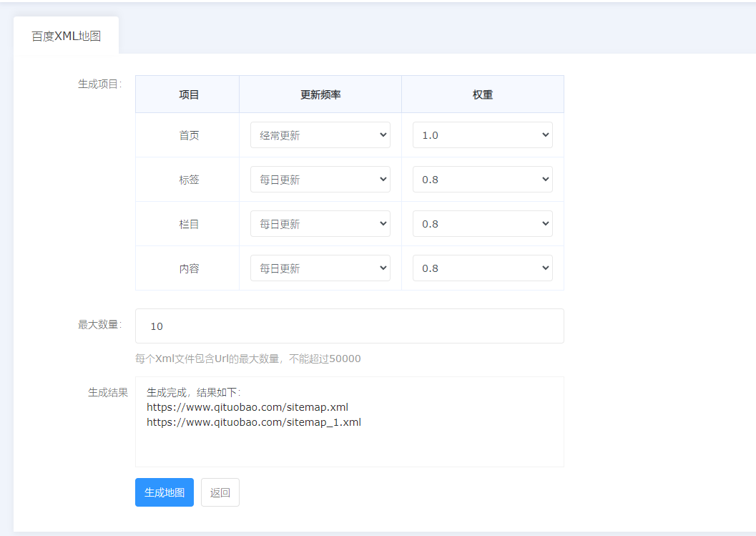The height and width of the screenshot is (536, 756).
Task: Expand the 标签 weight dropdown
Action: (482, 180)
